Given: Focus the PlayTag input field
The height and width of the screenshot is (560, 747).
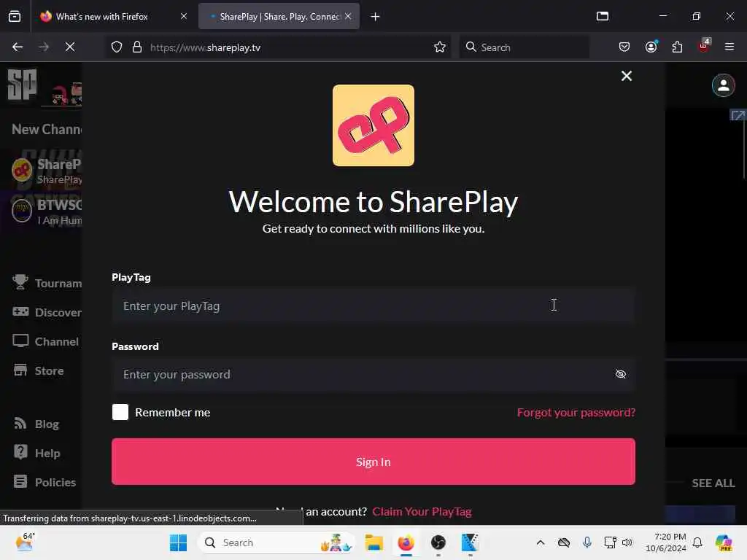Looking at the screenshot, I should [373, 306].
